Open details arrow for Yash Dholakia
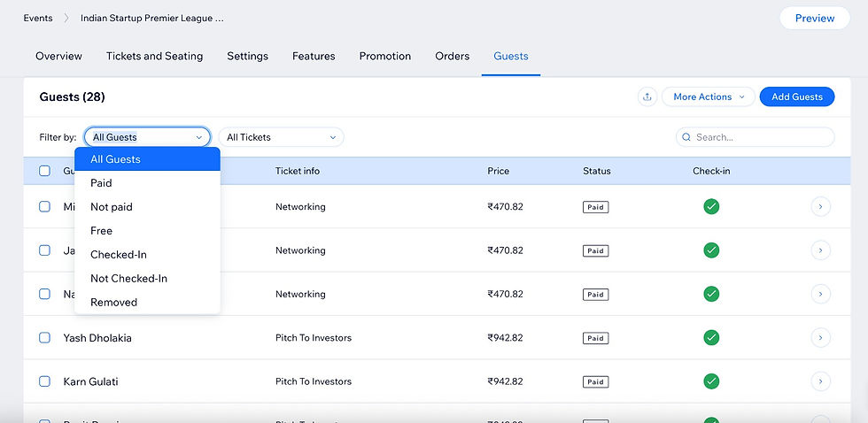Image resolution: width=868 pixels, height=423 pixels. 820,337
